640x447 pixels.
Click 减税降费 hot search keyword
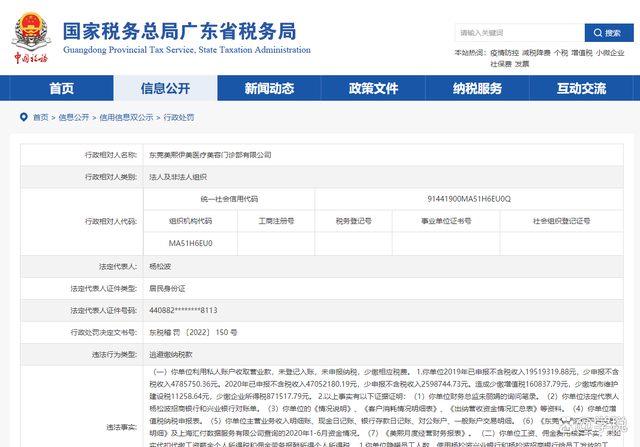536,52
